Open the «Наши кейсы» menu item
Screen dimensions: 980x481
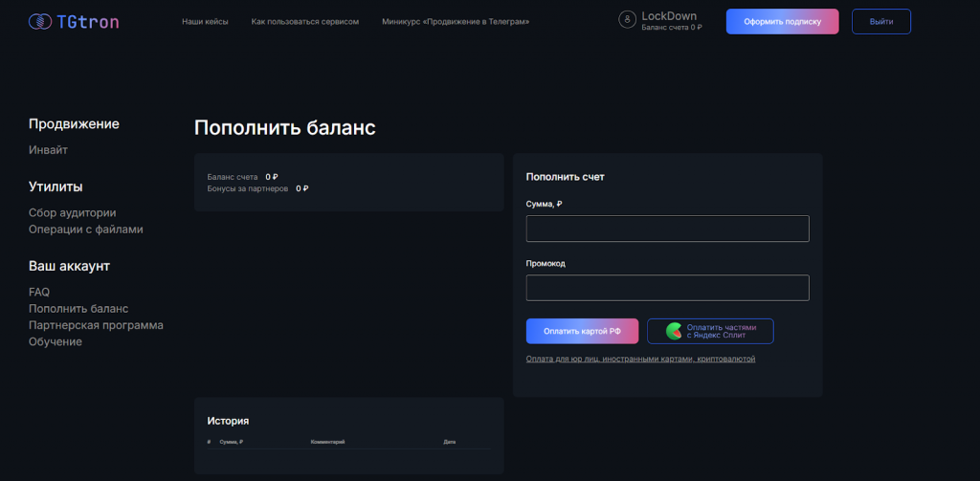(205, 21)
